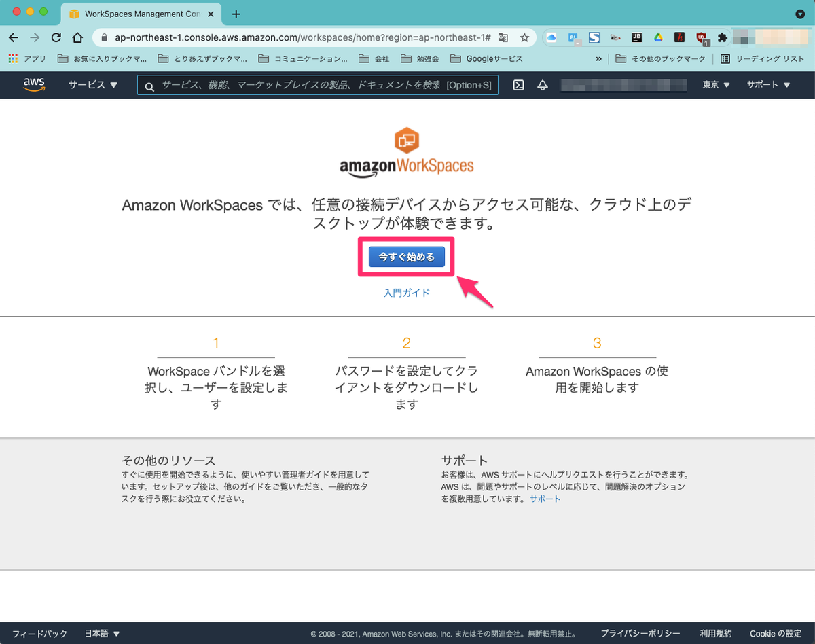The height and width of the screenshot is (644, 815).
Task: Reload the page using the refresh icon
Action: 56,38
